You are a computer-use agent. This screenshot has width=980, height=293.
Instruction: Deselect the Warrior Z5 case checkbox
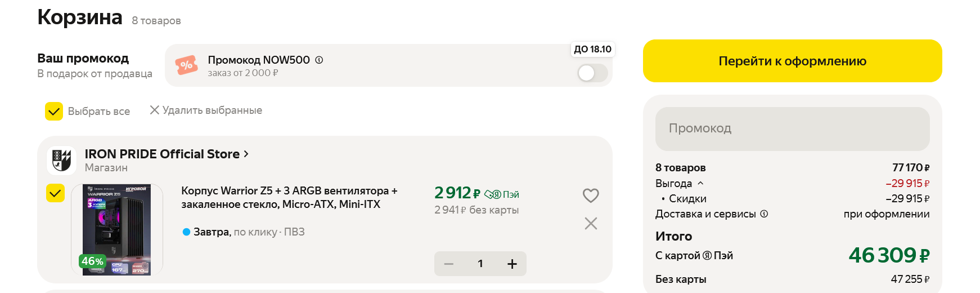tap(55, 193)
